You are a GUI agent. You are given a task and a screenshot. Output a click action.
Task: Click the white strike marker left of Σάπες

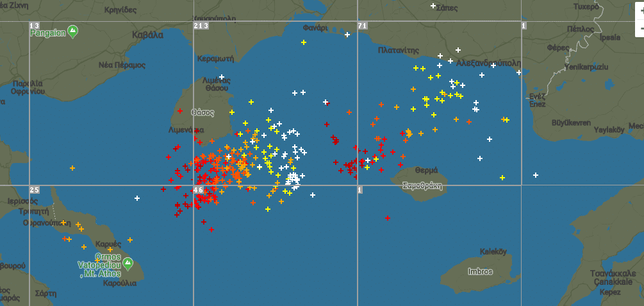(433, 6)
